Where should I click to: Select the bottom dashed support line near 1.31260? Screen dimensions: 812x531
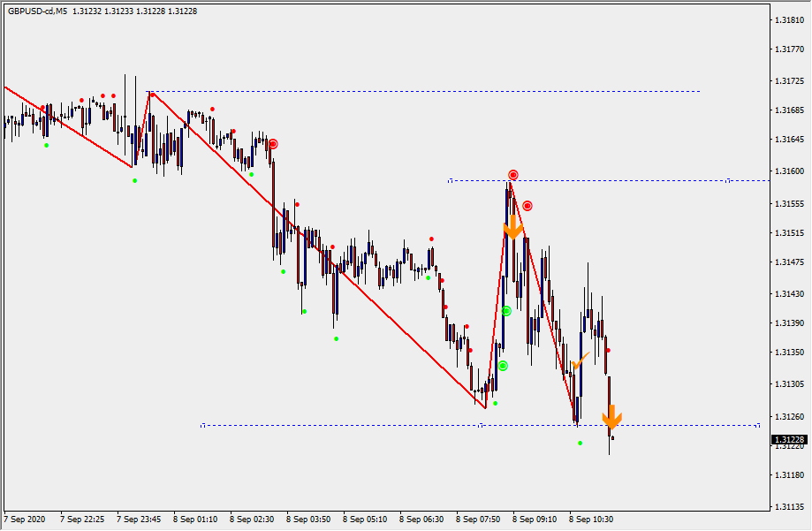353,425
